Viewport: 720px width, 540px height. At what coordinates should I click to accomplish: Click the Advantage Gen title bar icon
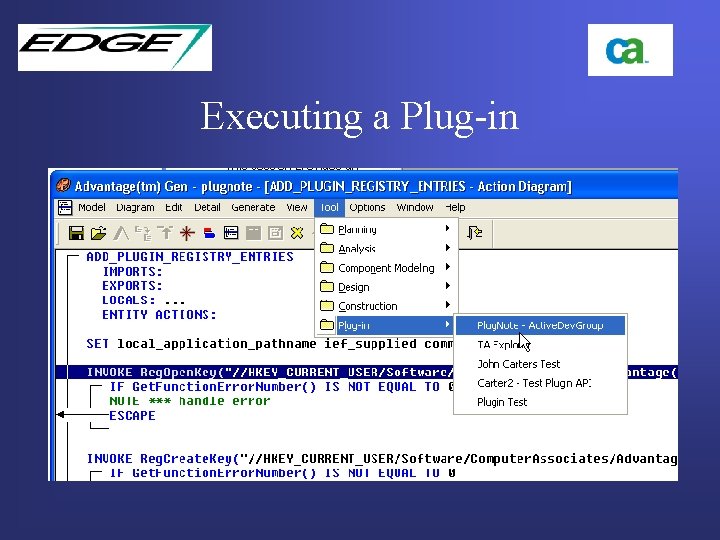(63, 186)
